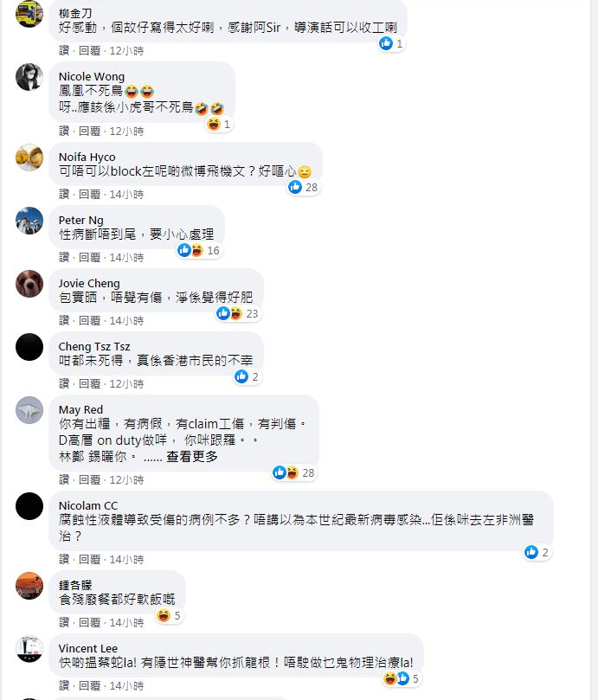Like Vincent Lee's comment
The width and height of the screenshot is (598, 700).
(64, 685)
